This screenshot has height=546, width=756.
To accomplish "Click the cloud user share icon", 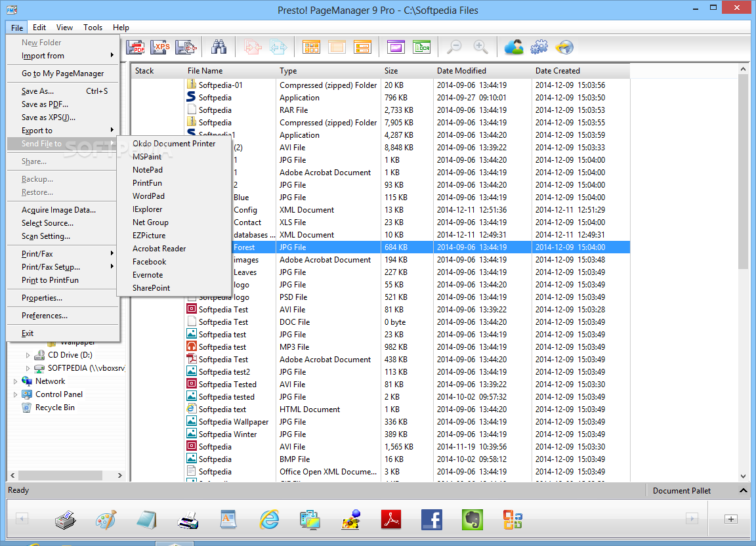I will 514,47.
